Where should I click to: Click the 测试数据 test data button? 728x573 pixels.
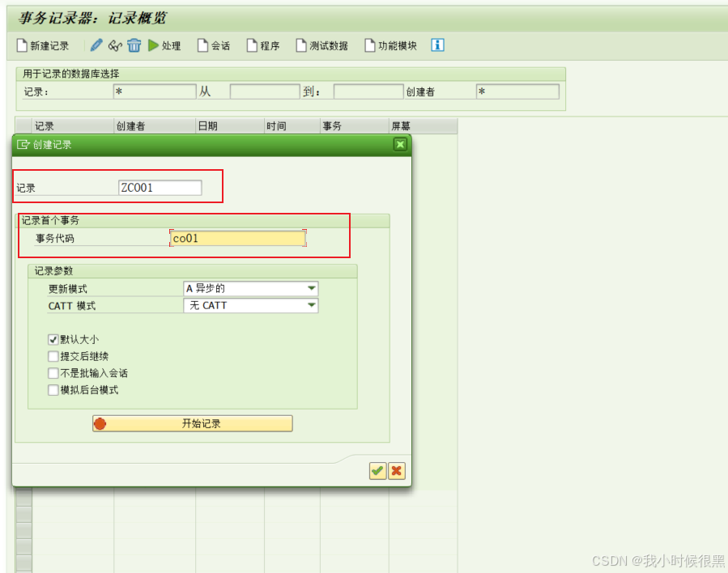click(x=321, y=45)
